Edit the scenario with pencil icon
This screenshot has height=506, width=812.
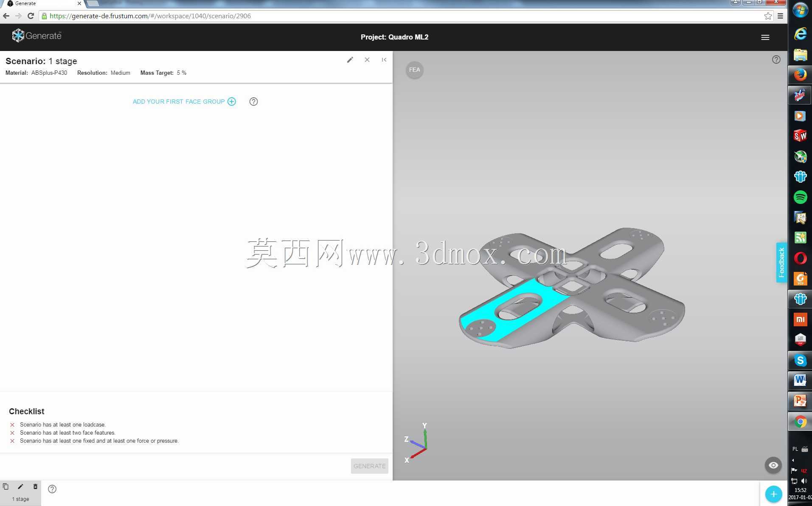(350, 60)
